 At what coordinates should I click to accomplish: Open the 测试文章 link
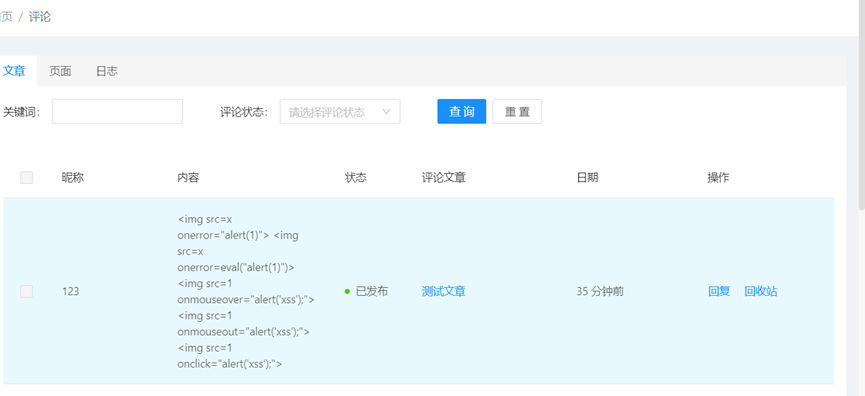point(444,291)
